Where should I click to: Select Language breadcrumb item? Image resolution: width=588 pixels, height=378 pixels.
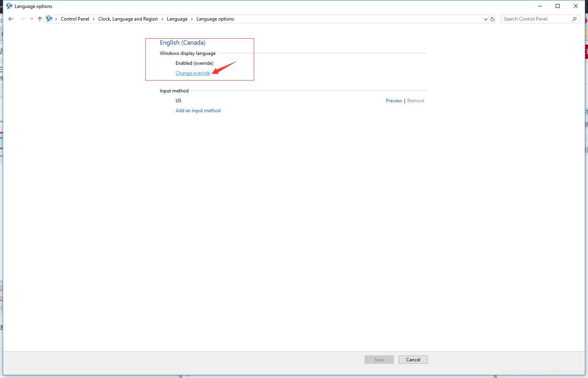click(x=177, y=19)
